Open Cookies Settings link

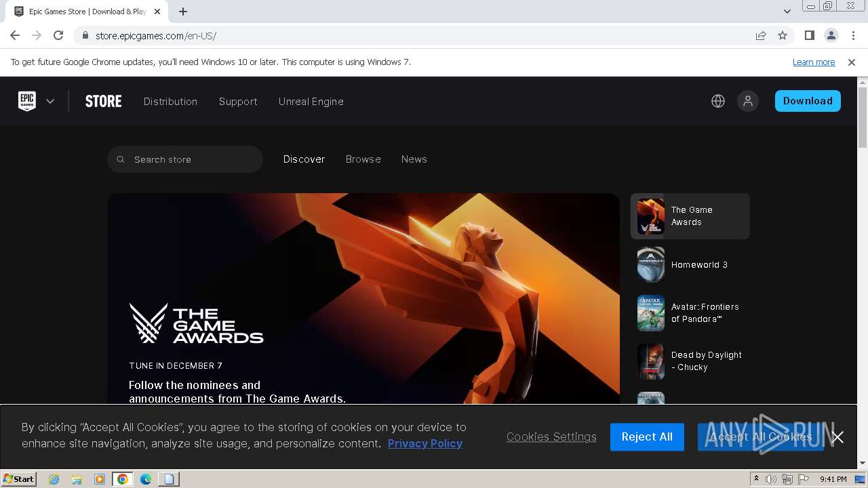[x=551, y=436]
